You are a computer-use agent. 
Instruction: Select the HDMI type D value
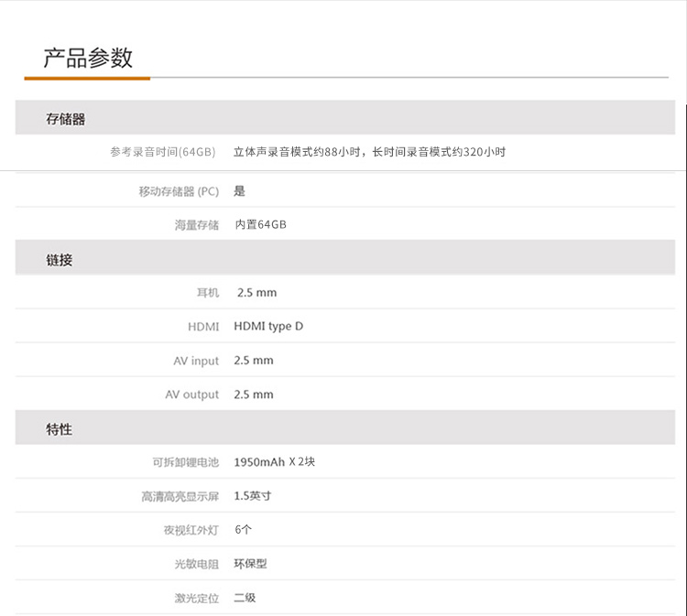point(268,326)
